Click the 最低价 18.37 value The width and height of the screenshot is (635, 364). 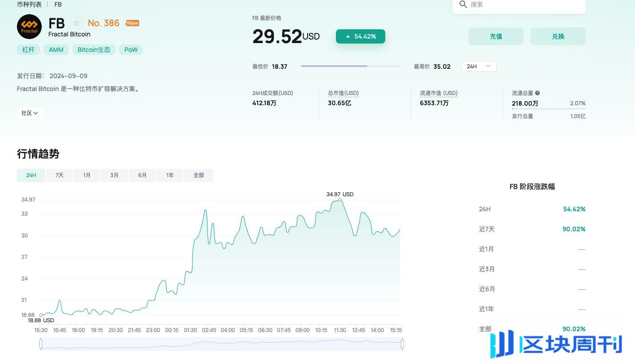280,67
